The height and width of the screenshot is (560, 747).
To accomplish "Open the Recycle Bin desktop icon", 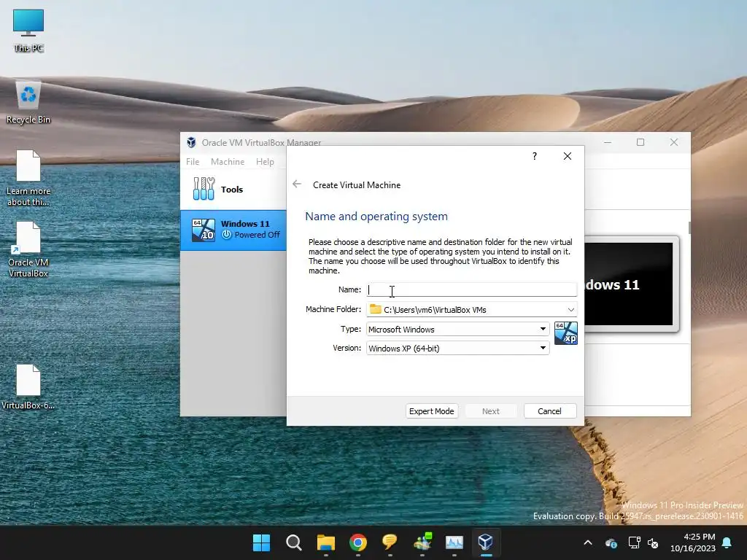I will pyautogui.click(x=28, y=102).
